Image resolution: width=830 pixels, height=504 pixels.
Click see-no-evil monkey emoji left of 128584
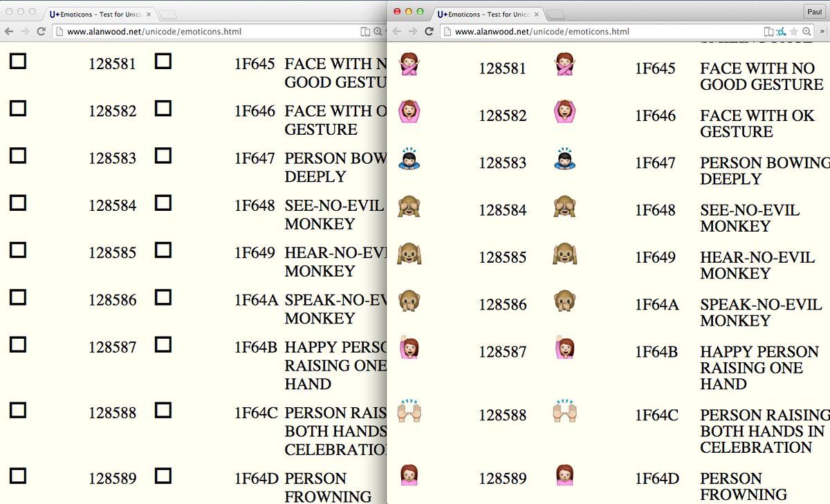pos(409,207)
